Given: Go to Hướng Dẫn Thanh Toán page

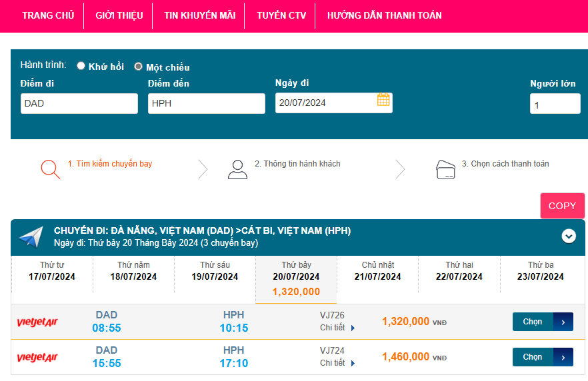Looking at the screenshot, I should [x=384, y=15].
